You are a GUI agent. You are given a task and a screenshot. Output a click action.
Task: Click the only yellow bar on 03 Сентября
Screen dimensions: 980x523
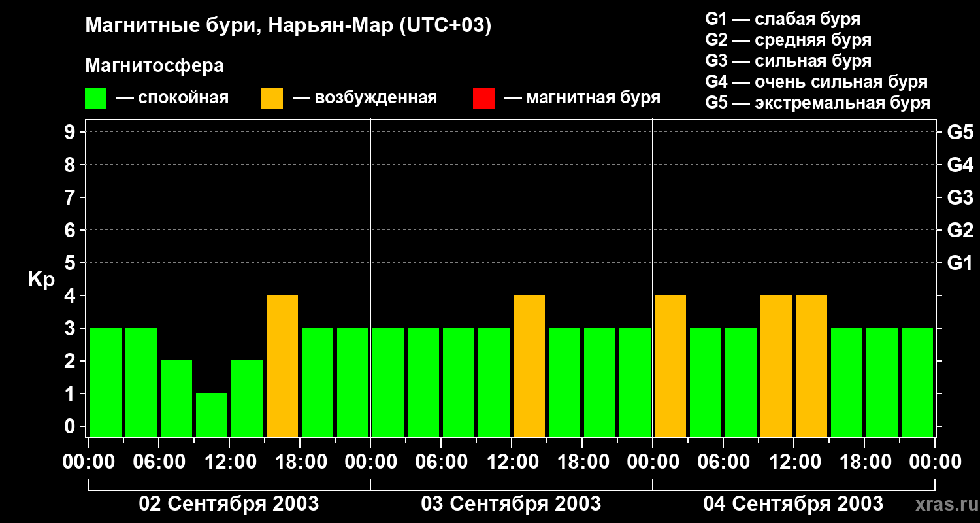point(529,365)
